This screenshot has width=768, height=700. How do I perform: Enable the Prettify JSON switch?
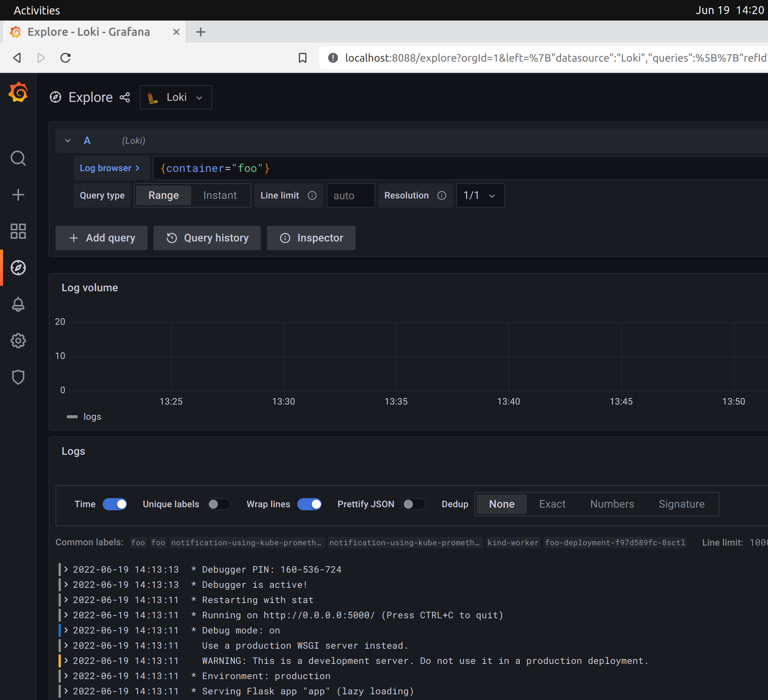click(x=414, y=504)
